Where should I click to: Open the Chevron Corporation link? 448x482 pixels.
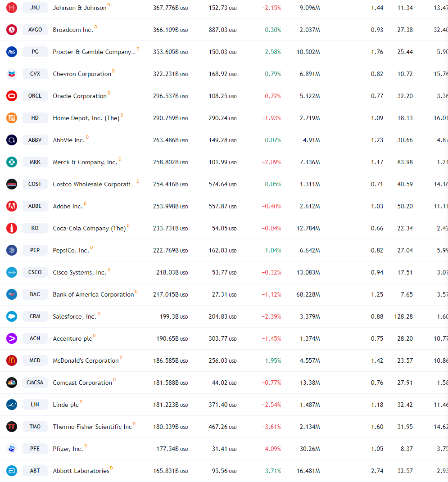tap(82, 74)
